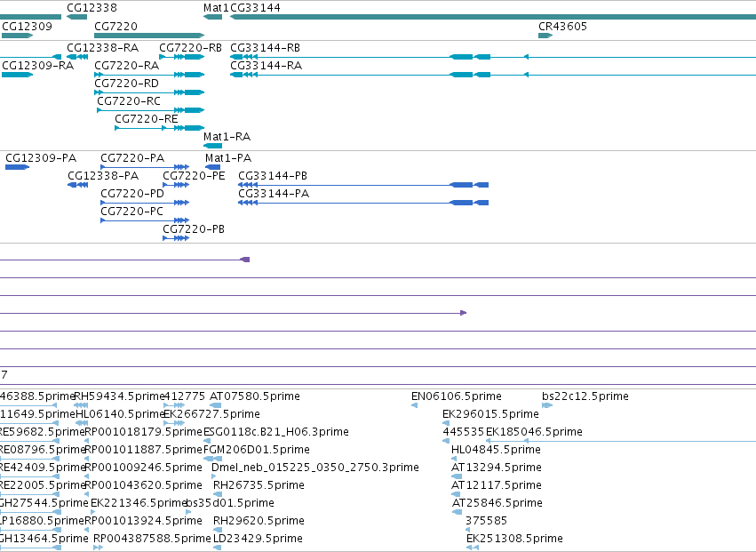Click EST EN06106.5prime

[456, 396]
